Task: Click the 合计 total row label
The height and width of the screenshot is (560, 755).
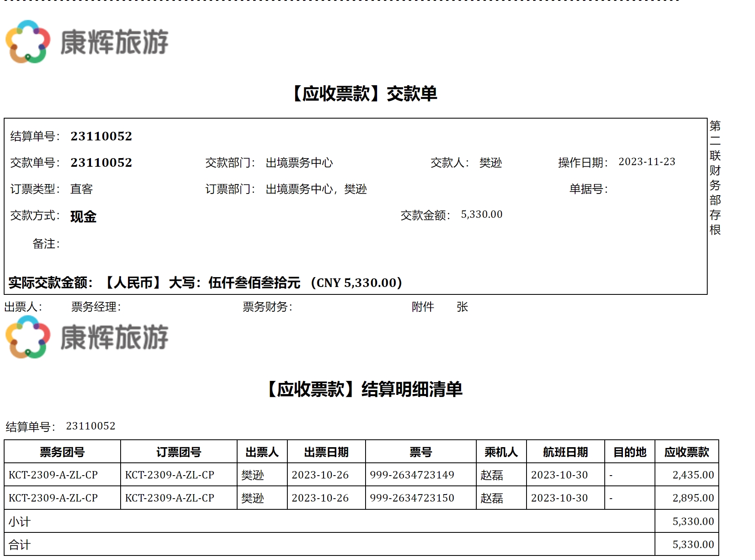Action: click(20, 545)
